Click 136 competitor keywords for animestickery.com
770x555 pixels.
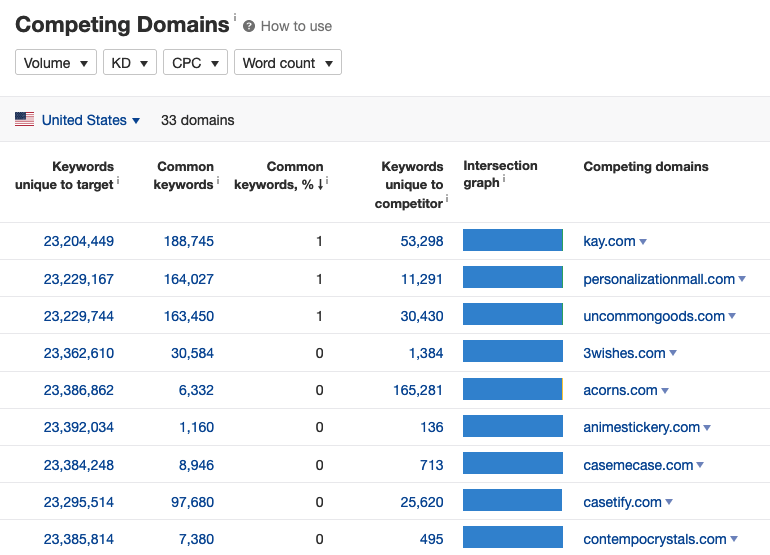[432, 427]
